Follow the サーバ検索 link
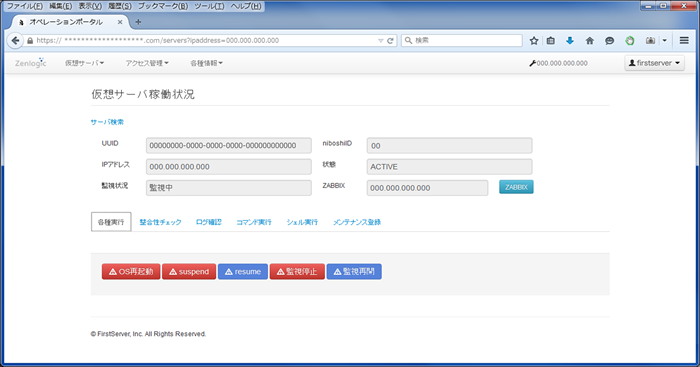This screenshot has height=367, width=700. (x=107, y=122)
